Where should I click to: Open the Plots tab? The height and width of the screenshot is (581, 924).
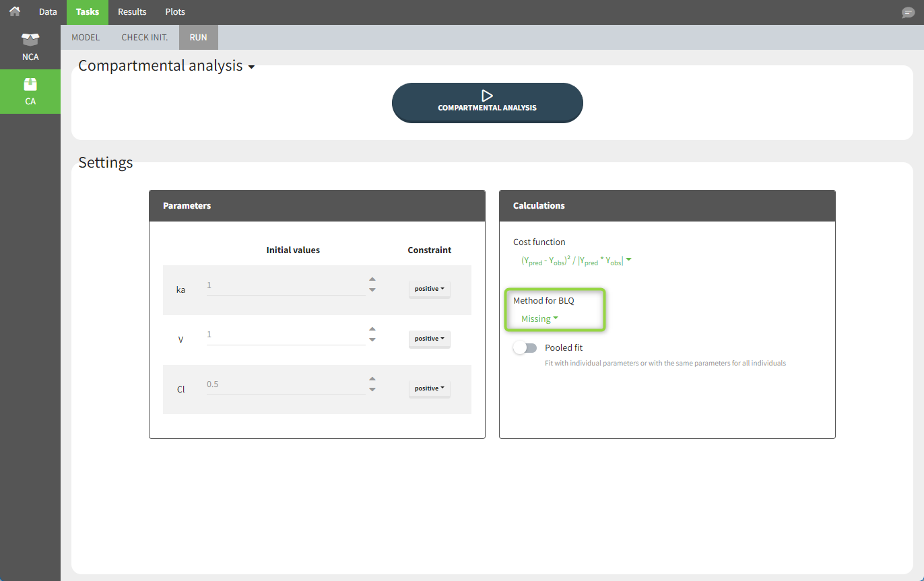coord(175,12)
